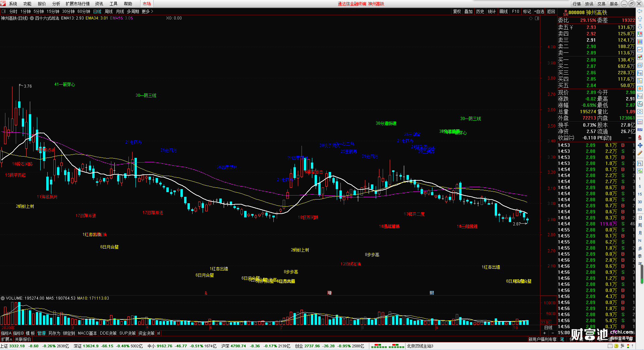The image size is (644, 350).
Task: Click the blue '财' event marker on chart
Action: 432,293
